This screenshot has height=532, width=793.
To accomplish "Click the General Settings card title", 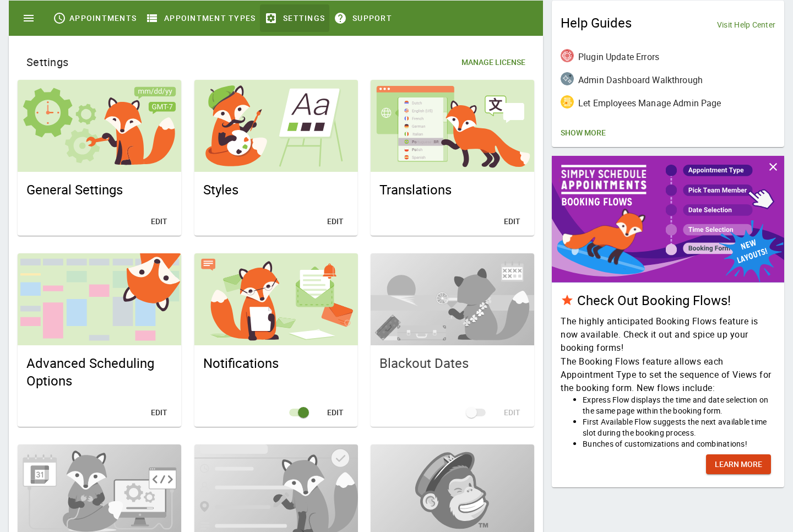I will (75, 190).
